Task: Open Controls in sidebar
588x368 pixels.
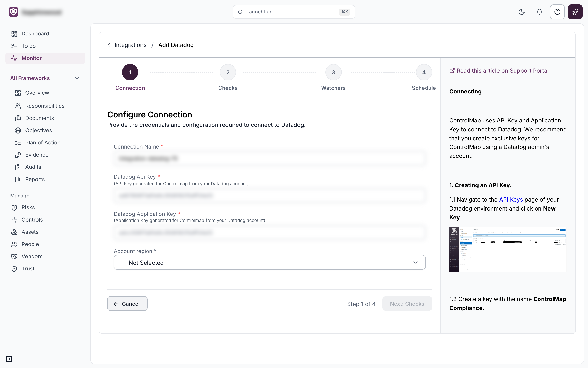Action: 32,220
